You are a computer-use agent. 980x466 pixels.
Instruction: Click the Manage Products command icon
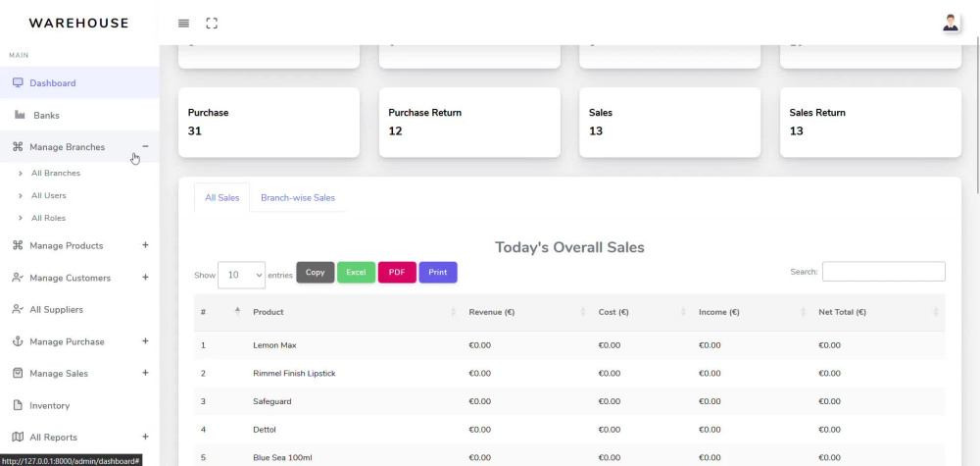[18, 245]
